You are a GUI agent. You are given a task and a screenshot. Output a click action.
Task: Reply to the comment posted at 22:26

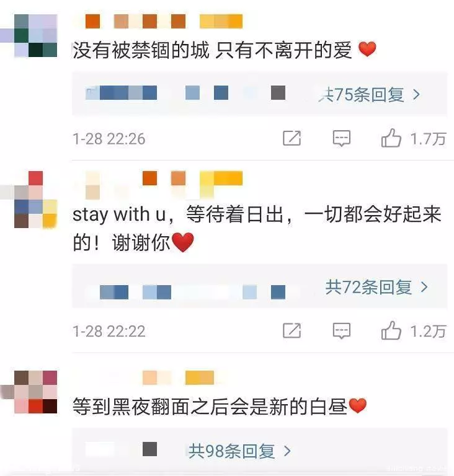342,138
